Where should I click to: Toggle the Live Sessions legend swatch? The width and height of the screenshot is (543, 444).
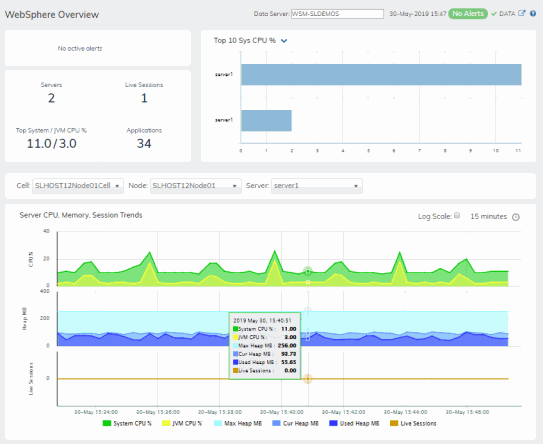(x=394, y=423)
